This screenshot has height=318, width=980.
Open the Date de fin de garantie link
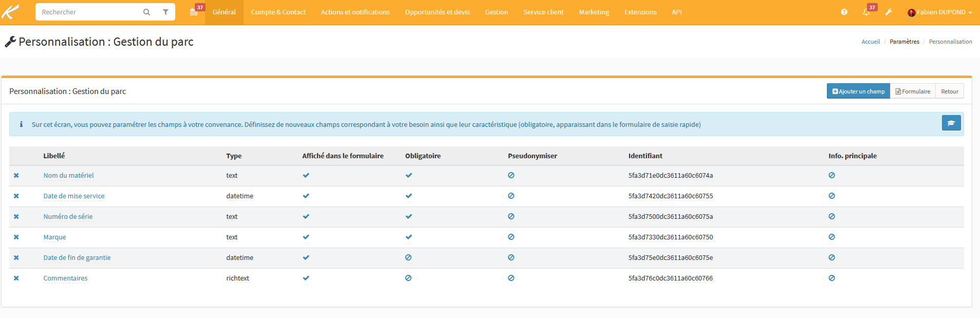pyautogui.click(x=77, y=257)
